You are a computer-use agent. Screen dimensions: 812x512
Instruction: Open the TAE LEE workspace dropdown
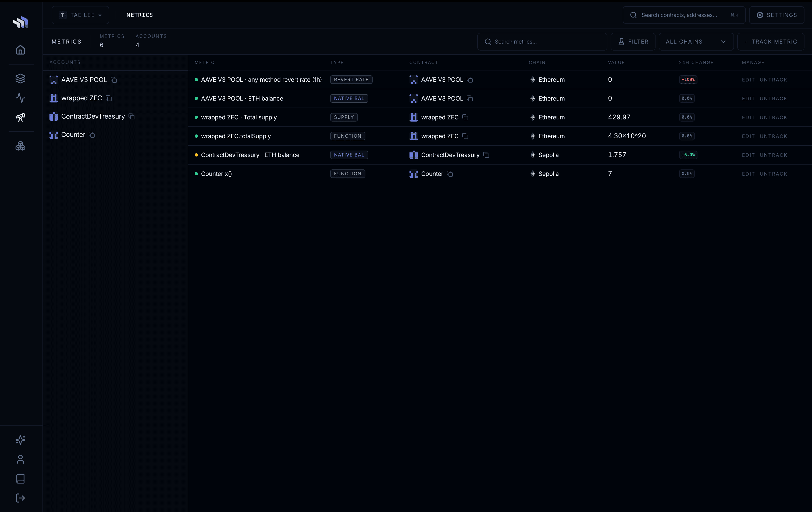[x=80, y=15]
